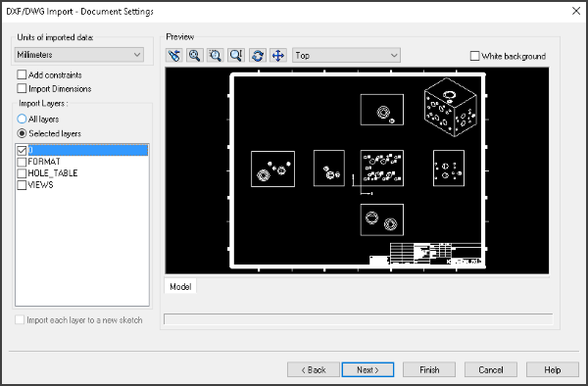Image resolution: width=588 pixels, height=386 pixels.
Task: Click the isometric block view in the preview
Action: [451, 107]
